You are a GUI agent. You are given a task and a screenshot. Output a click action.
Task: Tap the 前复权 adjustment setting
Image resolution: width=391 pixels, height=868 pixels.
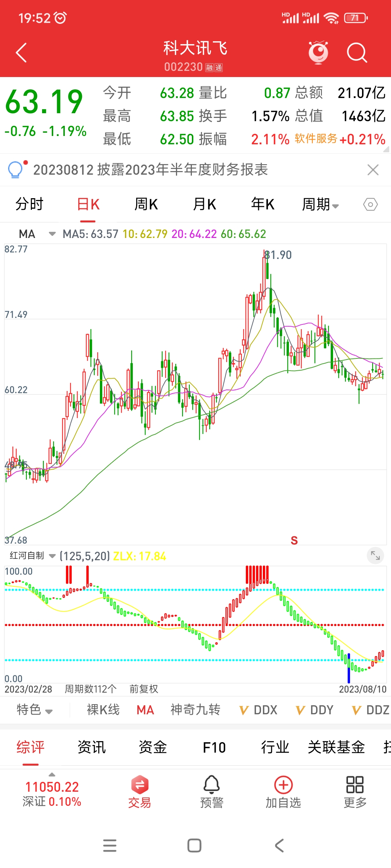pos(144,689)
